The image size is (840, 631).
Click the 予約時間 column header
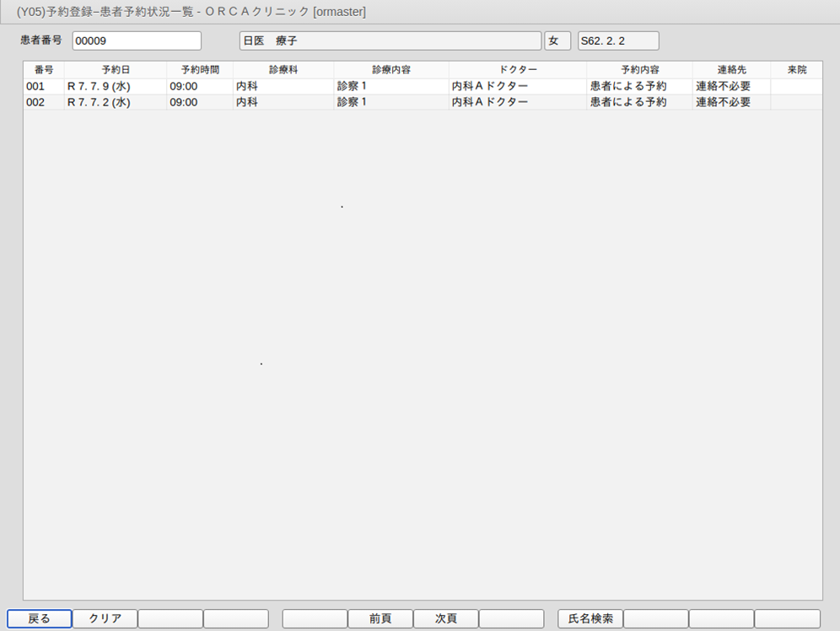200,69
